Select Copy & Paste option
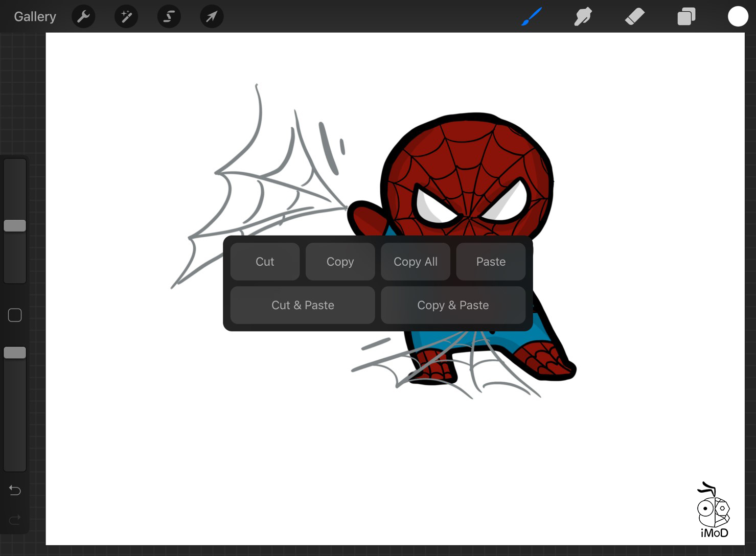Viewport: 756px width, 556px height. 453,305
